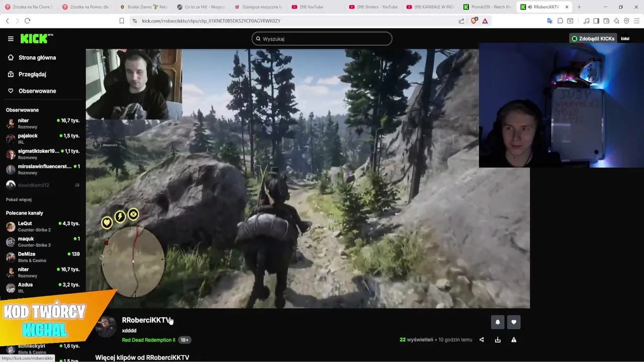Open recommended channel Azdus
Screen dimensions: 644x362
point(42,288)
